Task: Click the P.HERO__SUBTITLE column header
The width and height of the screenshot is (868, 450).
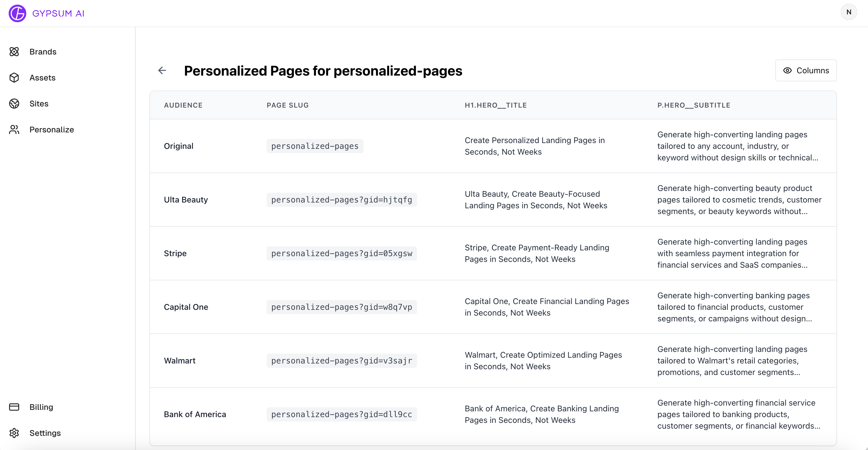Action: [x=694, y=105]
